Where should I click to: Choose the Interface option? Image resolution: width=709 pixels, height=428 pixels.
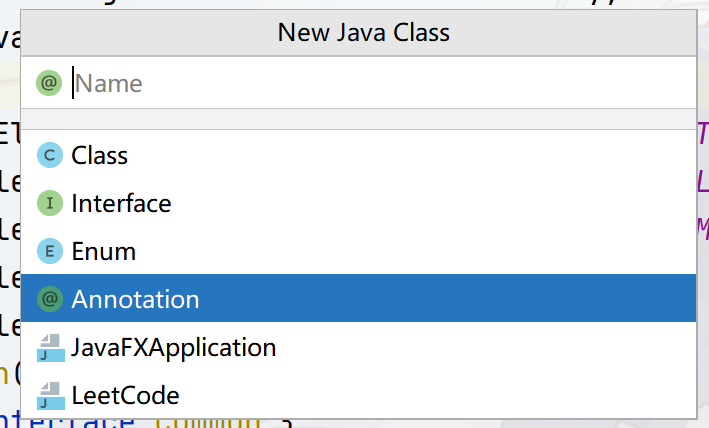click(x=358, y=203)
